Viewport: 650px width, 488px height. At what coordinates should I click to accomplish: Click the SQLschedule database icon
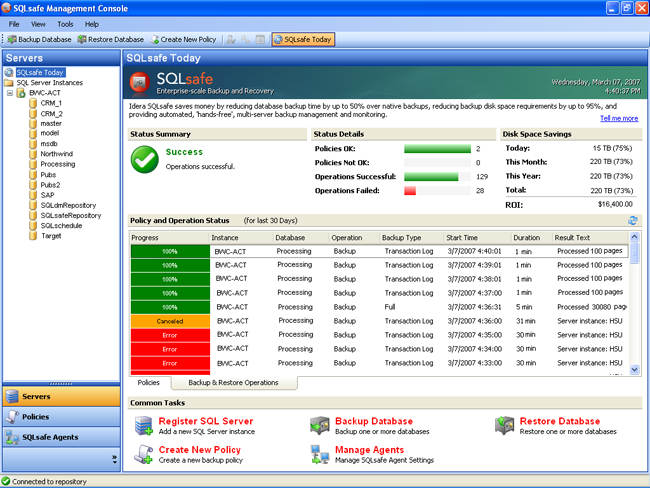33,226
